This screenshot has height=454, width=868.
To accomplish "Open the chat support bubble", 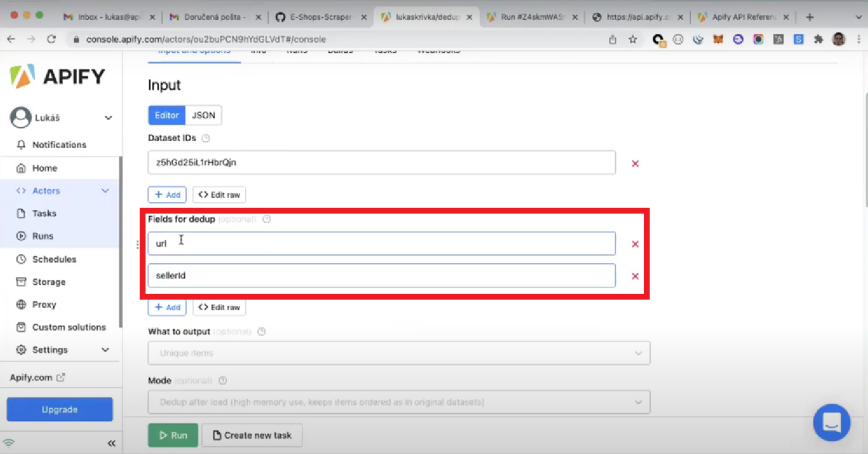I will 831,422.
